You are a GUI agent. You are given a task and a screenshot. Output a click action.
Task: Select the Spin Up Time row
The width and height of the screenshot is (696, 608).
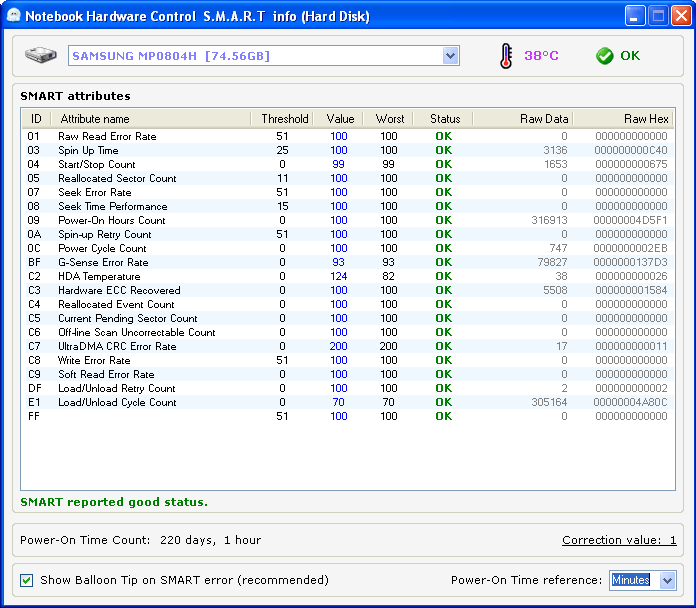point(348,150)
